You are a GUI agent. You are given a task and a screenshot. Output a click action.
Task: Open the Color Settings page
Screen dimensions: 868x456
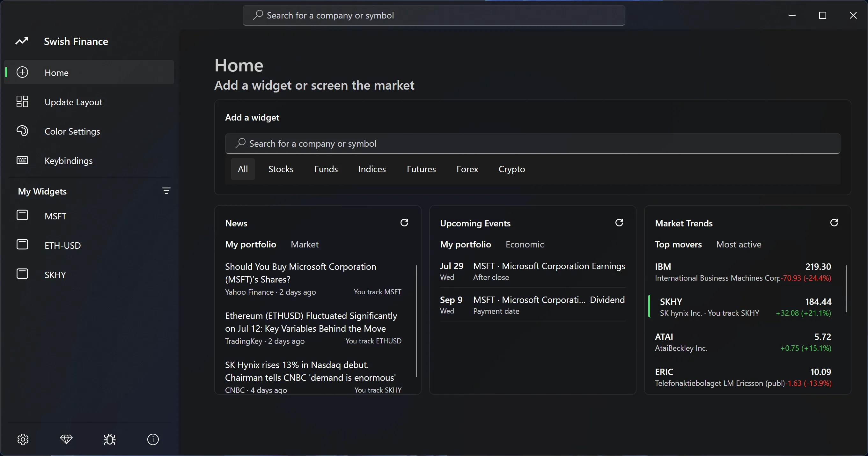(x=89, y=131)
